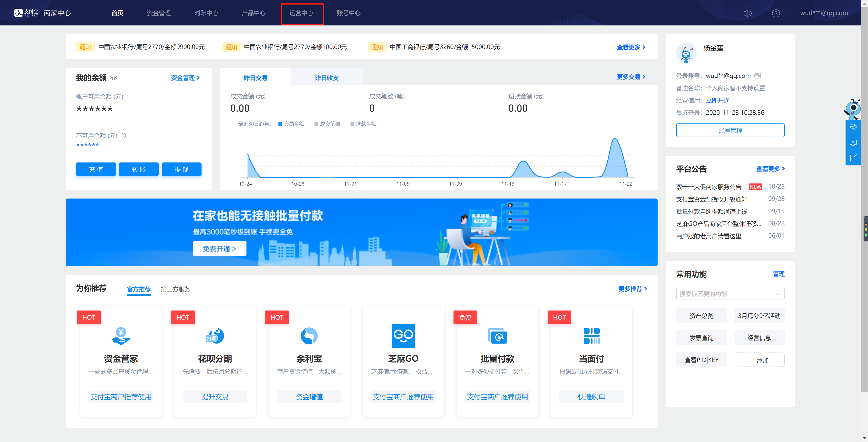Click the 当面付 QR code icon
868x442 pixels.
pos(591,336)
